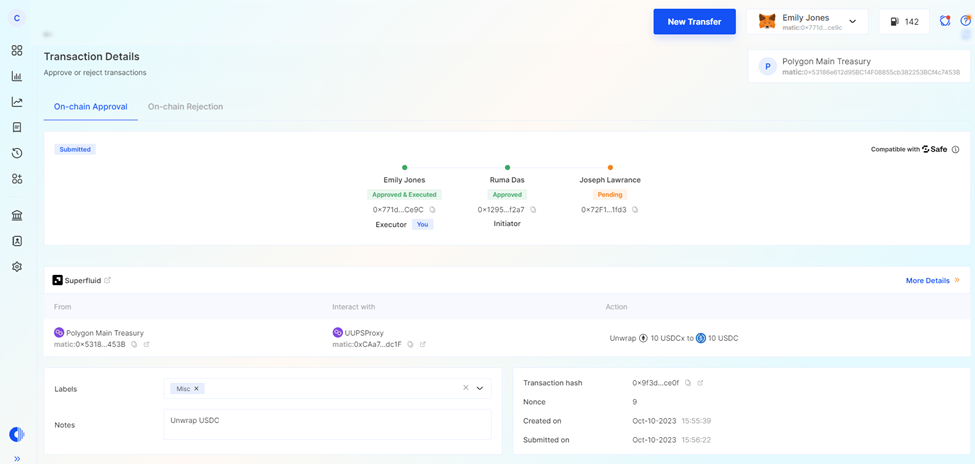Expand the Emily Jones wallet dropdown
The width and height of the screenshot is (975, 464).
852,21
